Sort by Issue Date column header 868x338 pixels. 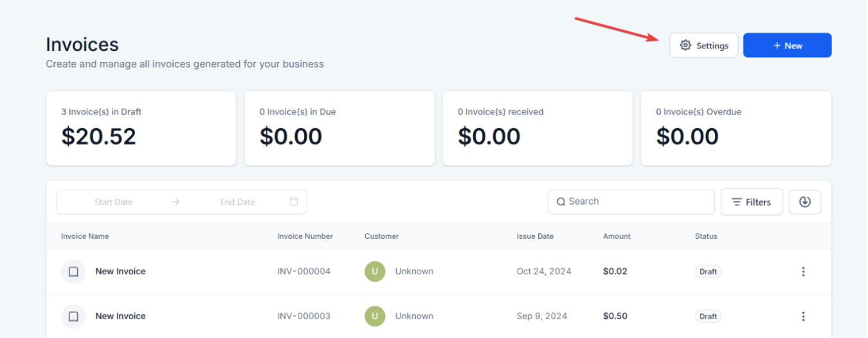[535, 236]
